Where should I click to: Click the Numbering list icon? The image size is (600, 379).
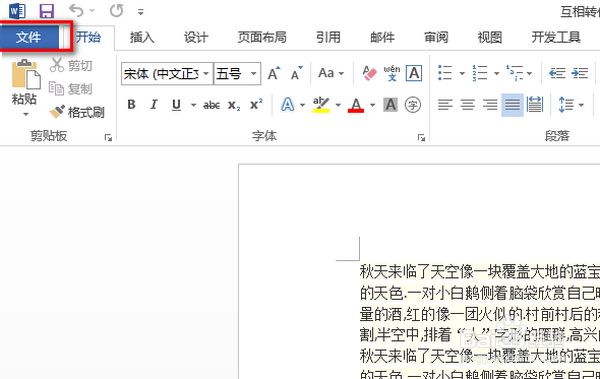point(480,73)
